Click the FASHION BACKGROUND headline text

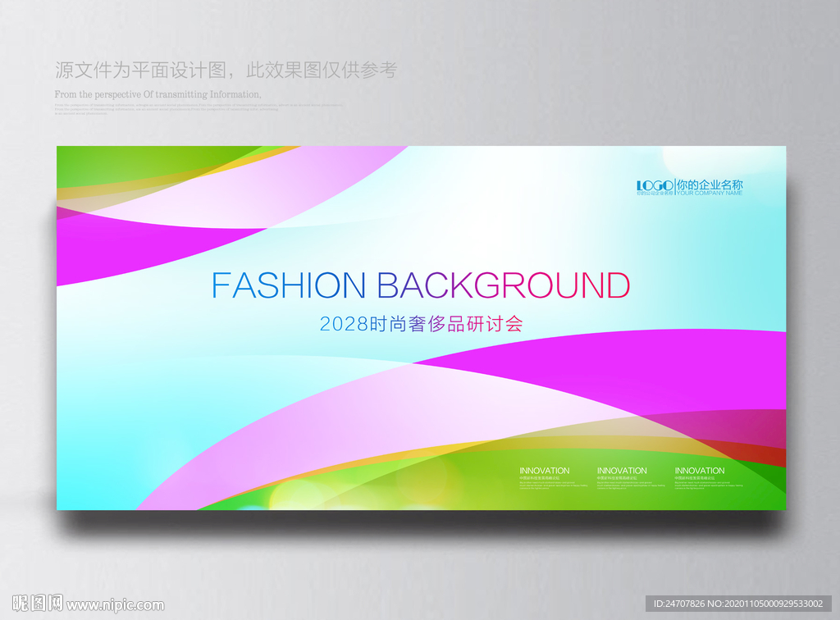click(x=421, y=285)
